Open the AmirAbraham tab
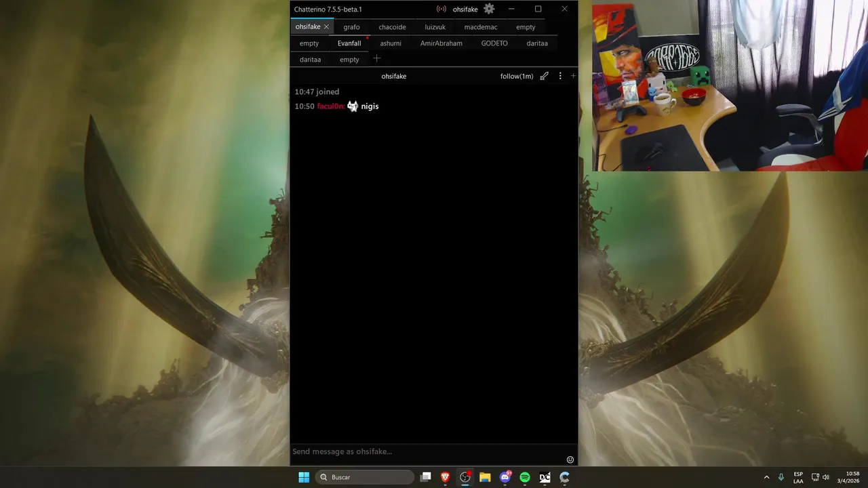 [x=441, y=43]
